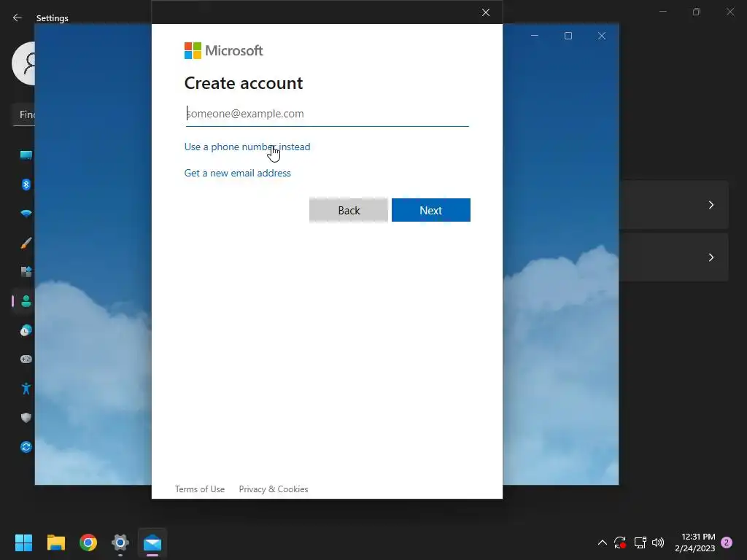Viewport: 747px width, 560px height.
Task: Click Use a phone number instead
Action: click(247, 147)
